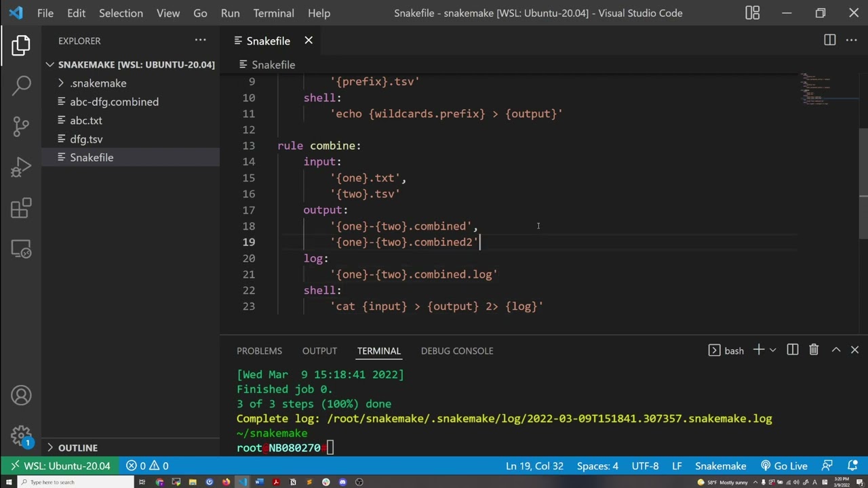This screenshot has width=868, height=488.
Task: Open abc.txt in explorer
Action: pos(131,121)
